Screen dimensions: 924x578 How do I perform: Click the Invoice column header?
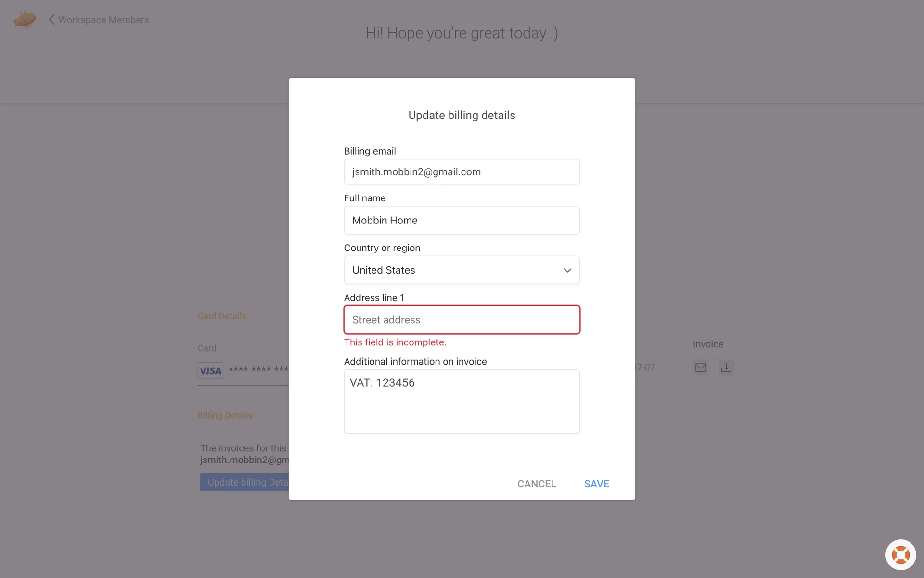pyautogui.click(x=708, y=344)
